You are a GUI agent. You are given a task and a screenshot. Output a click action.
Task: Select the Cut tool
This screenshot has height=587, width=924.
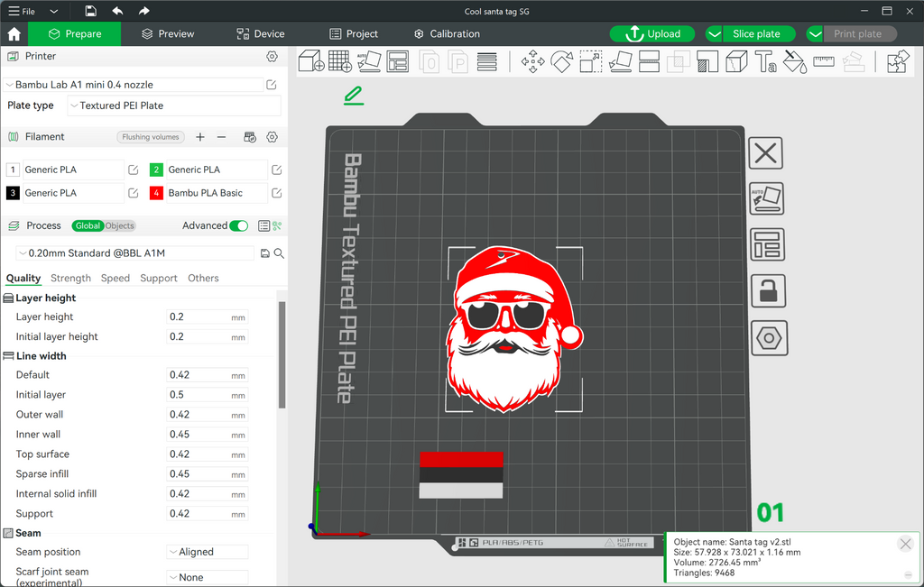click(649, 61)
